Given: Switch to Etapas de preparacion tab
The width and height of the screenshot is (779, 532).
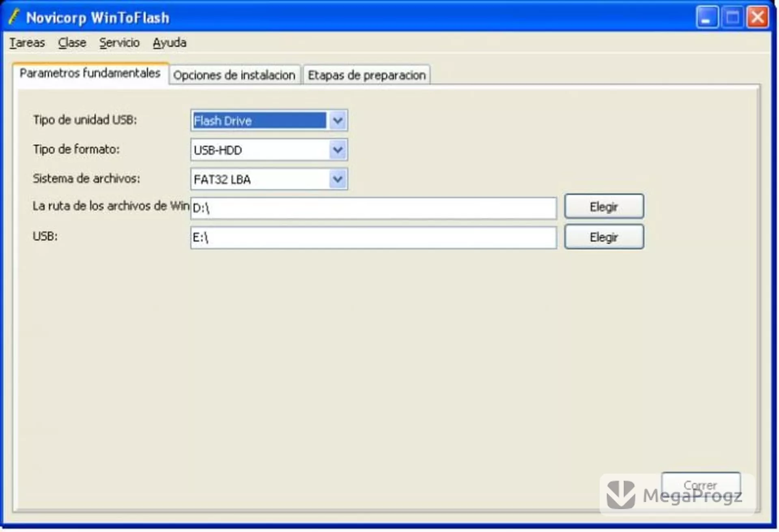Looking at the screenshot, I should pos(367,75).
